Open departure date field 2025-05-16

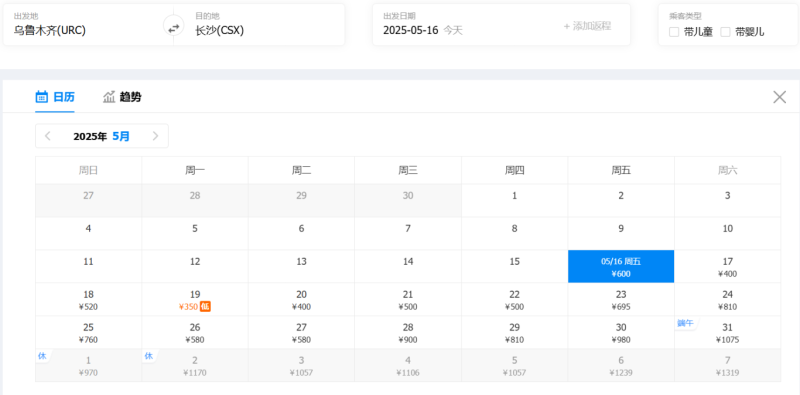pyautogui.click(x=411, y=30)
